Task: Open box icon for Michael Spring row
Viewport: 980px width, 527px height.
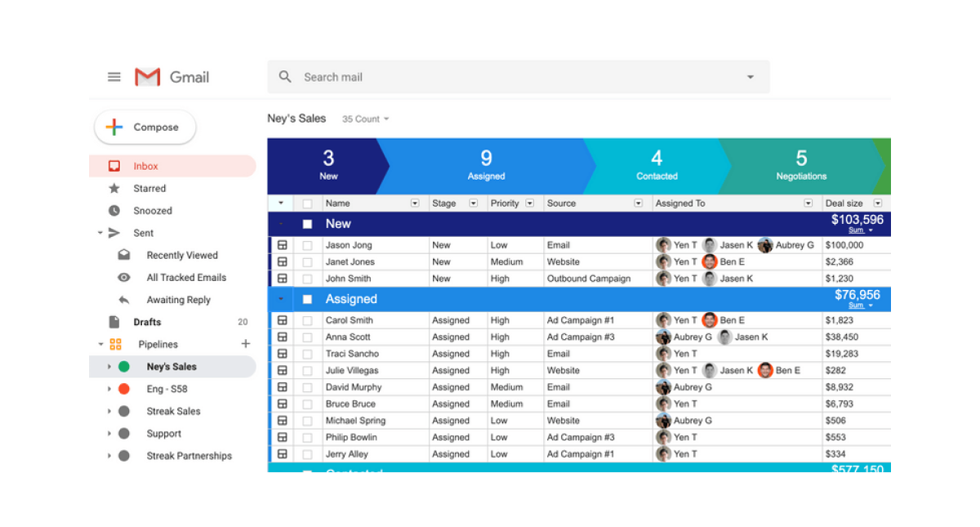Action: (283, 420)
